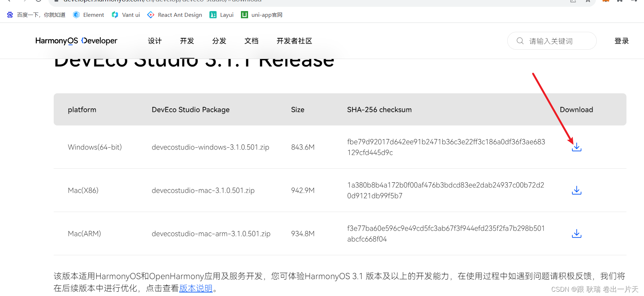This screenshot has width=644, height=296.
Task: Click the Mac(ARM) platform cell
Action: 84,233
